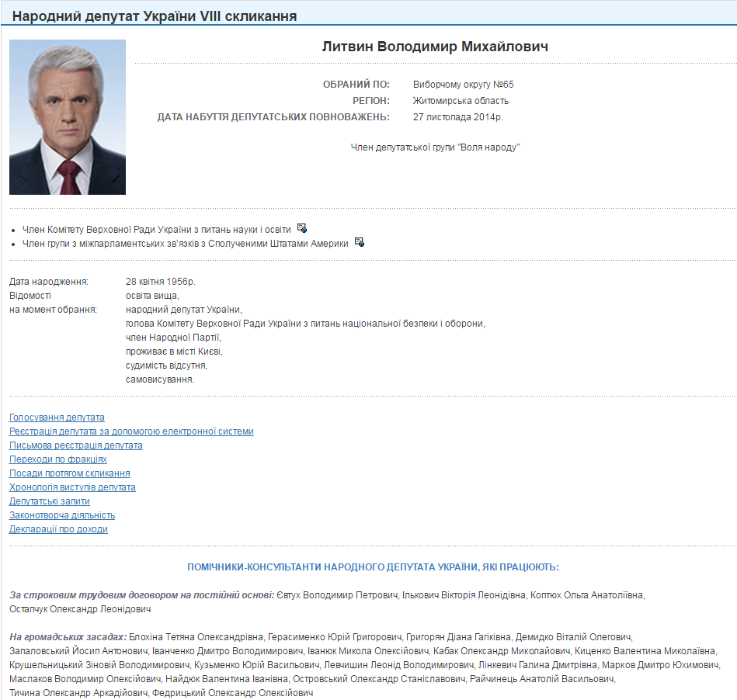Click the committee membership on науки і освіти
The image size is (737, 700).
point(157,230)
